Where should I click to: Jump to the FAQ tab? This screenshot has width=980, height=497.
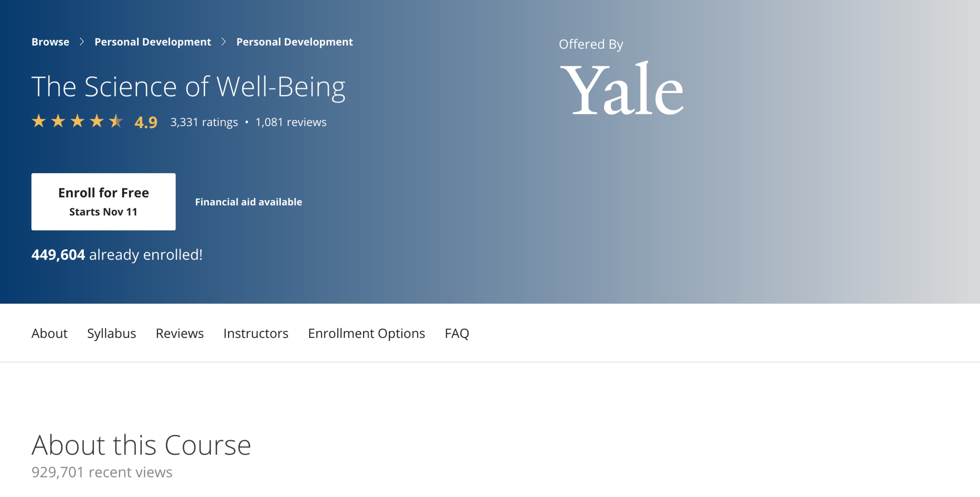[457, 333]
